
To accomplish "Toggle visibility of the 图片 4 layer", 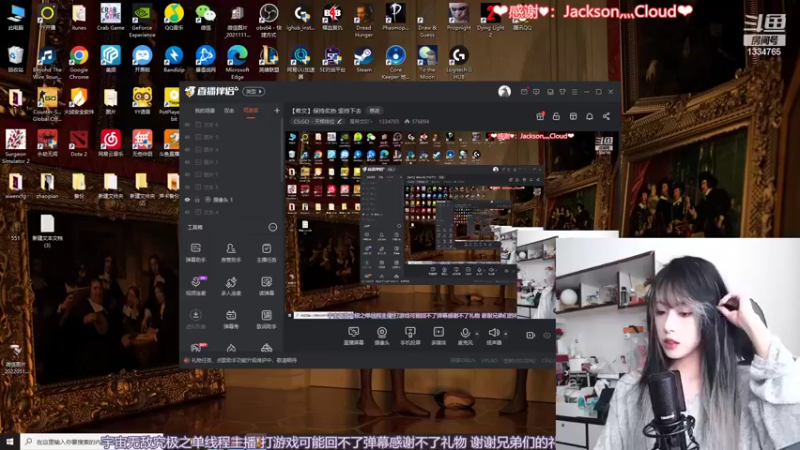I will click(x=187, y=149).
